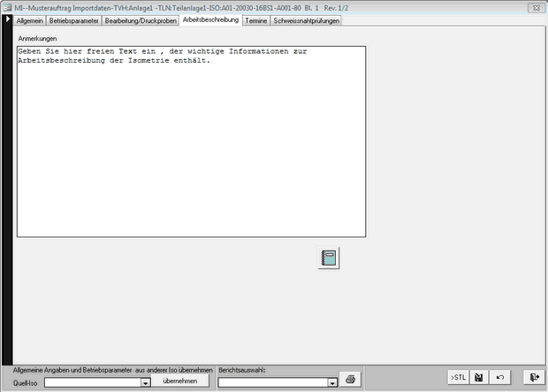Open the Betriebsparameter tab
The image size is (548, 392).
74,19
